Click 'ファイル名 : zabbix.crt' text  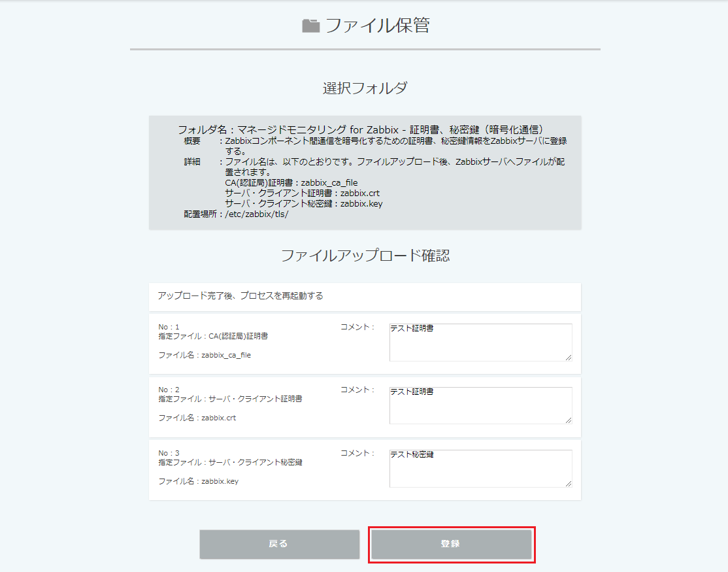197,418
